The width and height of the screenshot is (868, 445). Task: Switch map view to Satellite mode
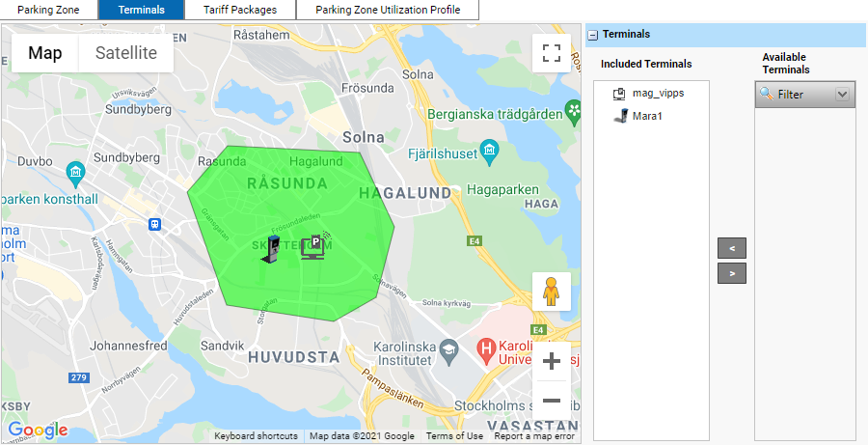click(x=126, y=53)
